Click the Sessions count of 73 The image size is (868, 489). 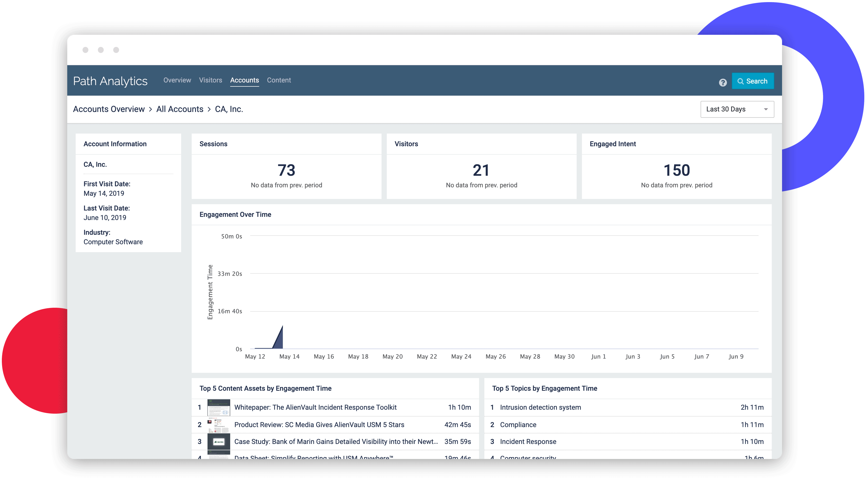[286, 170]
